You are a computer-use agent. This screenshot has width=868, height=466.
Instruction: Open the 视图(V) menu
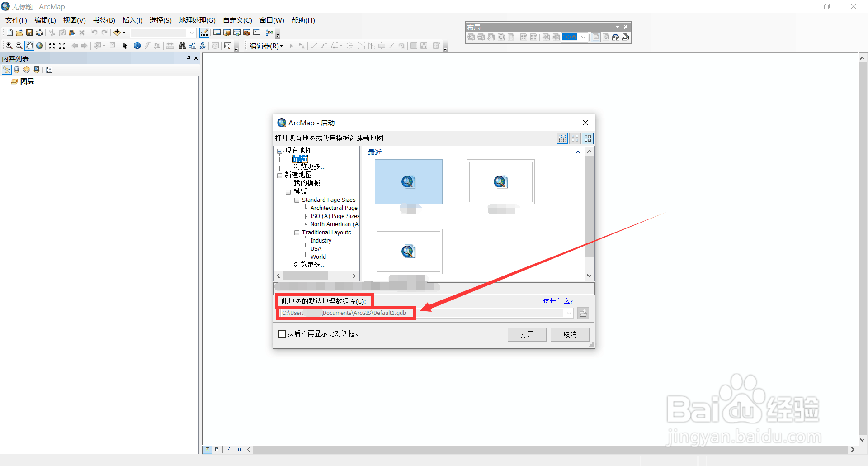pyautogui.click(x=75, y=20)
